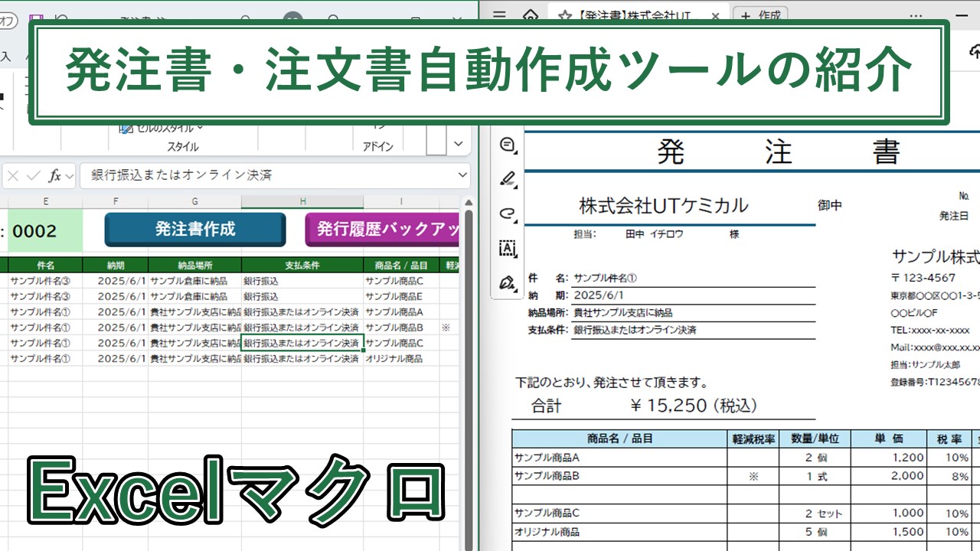Open the pen tool options arrow
Image resolution: width=980 pixels, height=551 pixels.
click(x=514, y=187)
